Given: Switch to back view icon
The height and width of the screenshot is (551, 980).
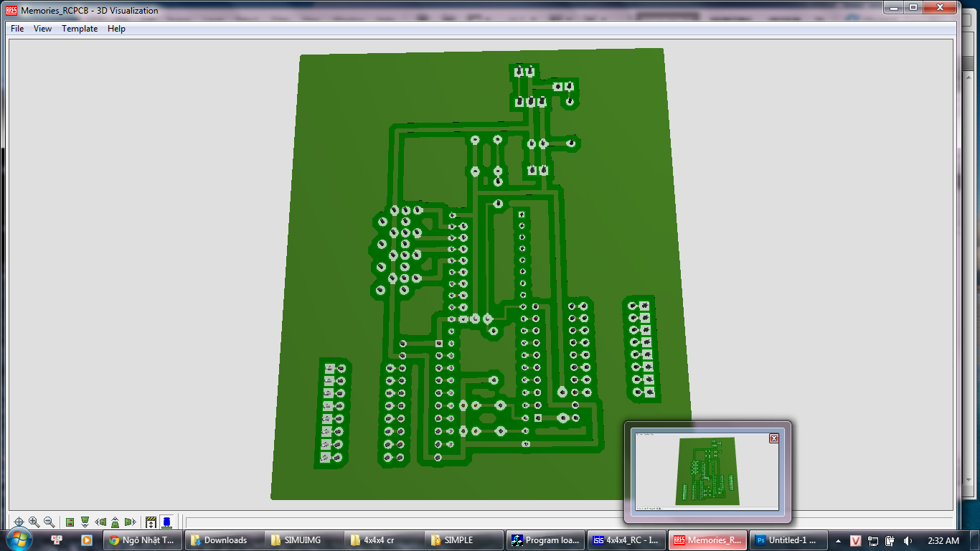Looking at the screenshot, I should [x=115, y=522].
